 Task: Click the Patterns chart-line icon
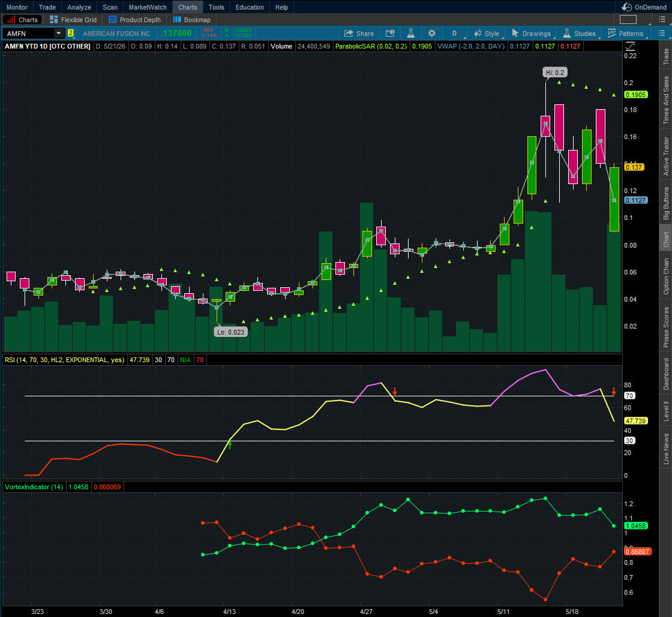[x=611, y=34]
